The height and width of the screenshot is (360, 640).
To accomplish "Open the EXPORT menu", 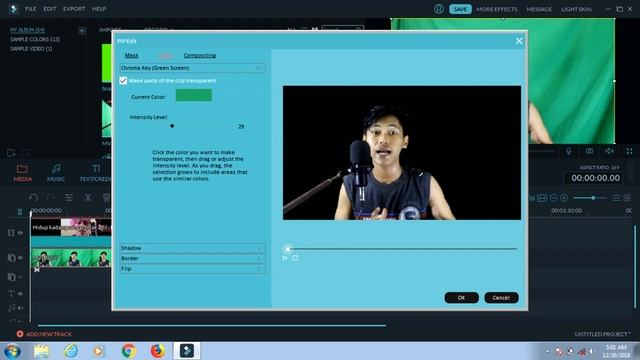I will [74, 9].
